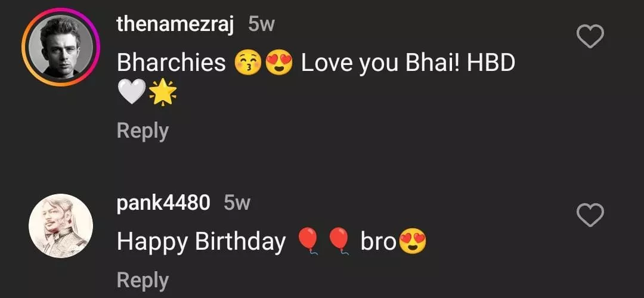Screen dimensions: 644x298
Task: Visit the pank4480 username profile link
Action: pyautogui.click(x=163, y=203)
